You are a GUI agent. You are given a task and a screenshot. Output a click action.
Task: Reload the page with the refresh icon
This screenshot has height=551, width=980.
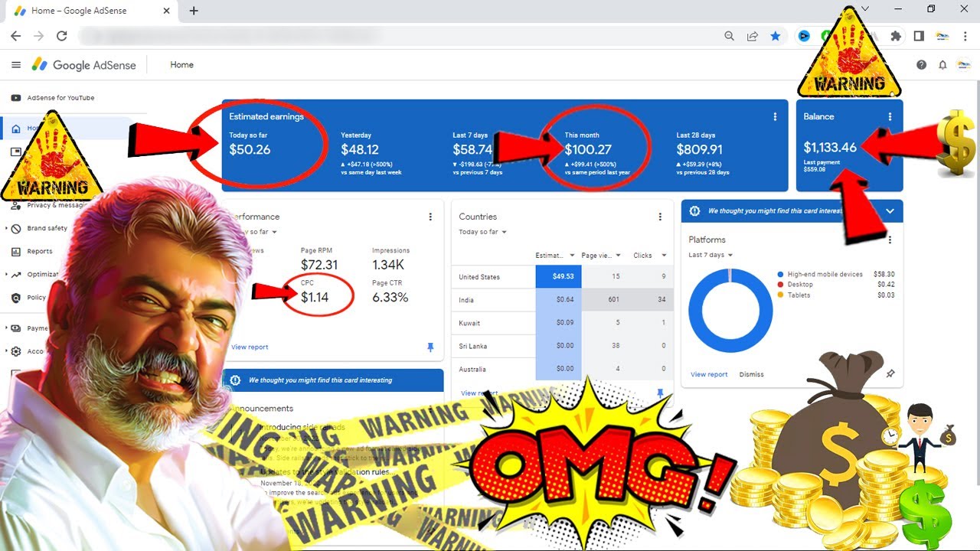click(62, 36)
